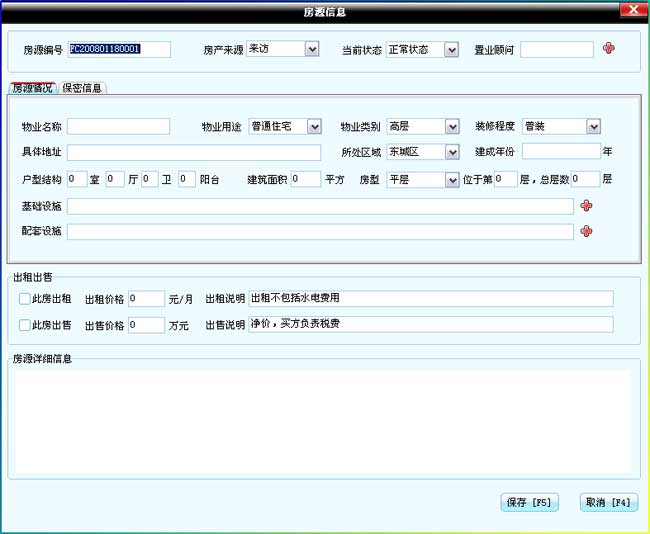The height and width of the screenshot is (534, 650).
Task: Open the 房型 dropdown
Action: point(452,180)
